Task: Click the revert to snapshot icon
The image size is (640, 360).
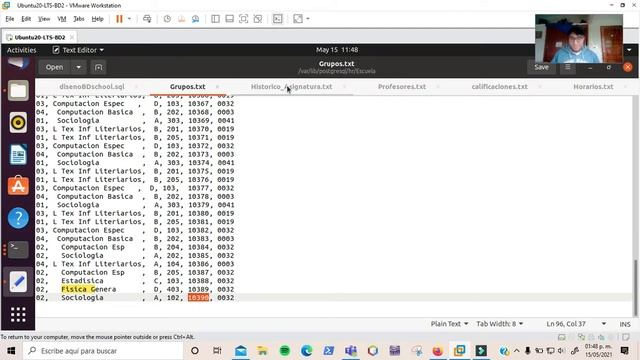Action: (x=181, y=19)
